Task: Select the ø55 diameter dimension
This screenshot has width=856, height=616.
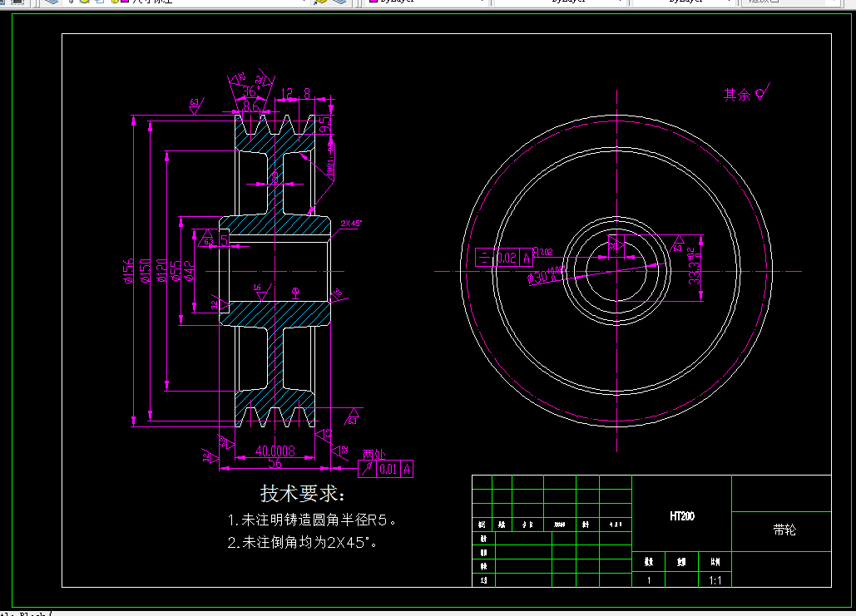Action: 176,271
